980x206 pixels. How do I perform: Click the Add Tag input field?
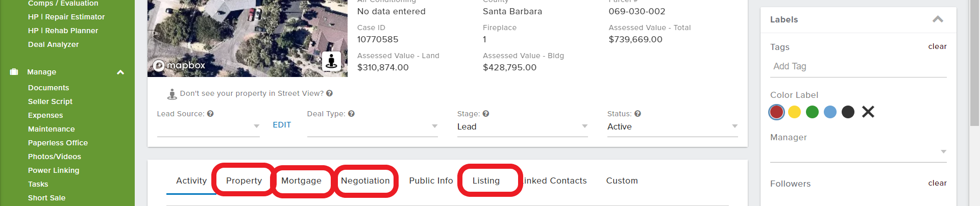pos(858,66)
